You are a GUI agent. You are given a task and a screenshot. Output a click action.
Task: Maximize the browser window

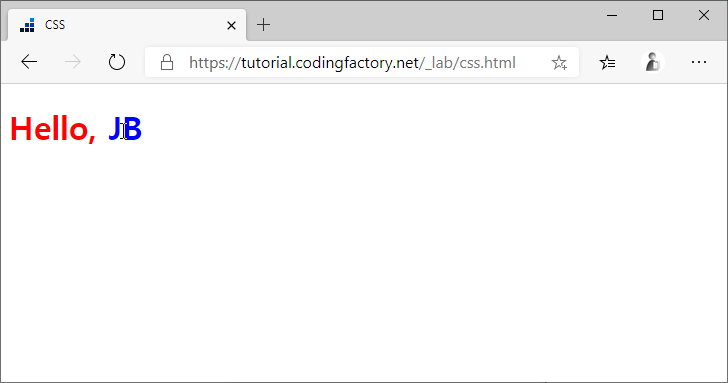[658, 15]
